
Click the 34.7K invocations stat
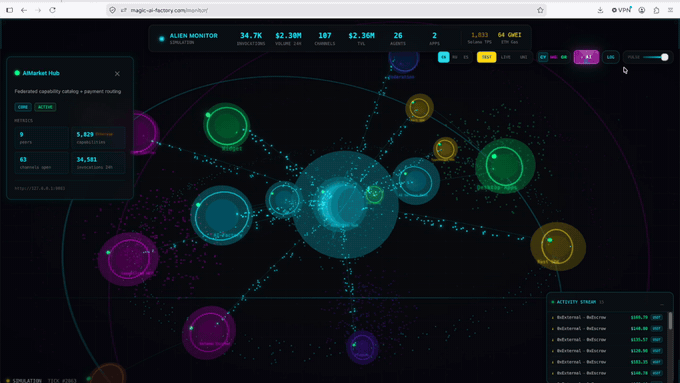(251, 38)
